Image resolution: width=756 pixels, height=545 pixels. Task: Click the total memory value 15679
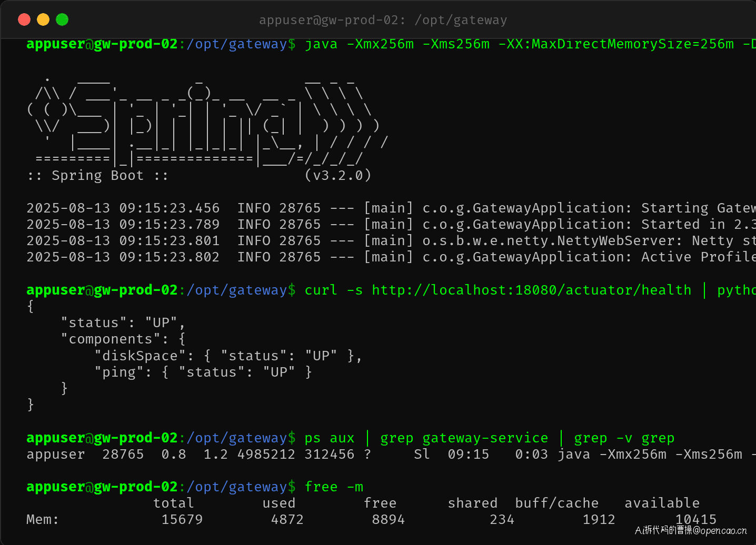[x=182, y=519]
